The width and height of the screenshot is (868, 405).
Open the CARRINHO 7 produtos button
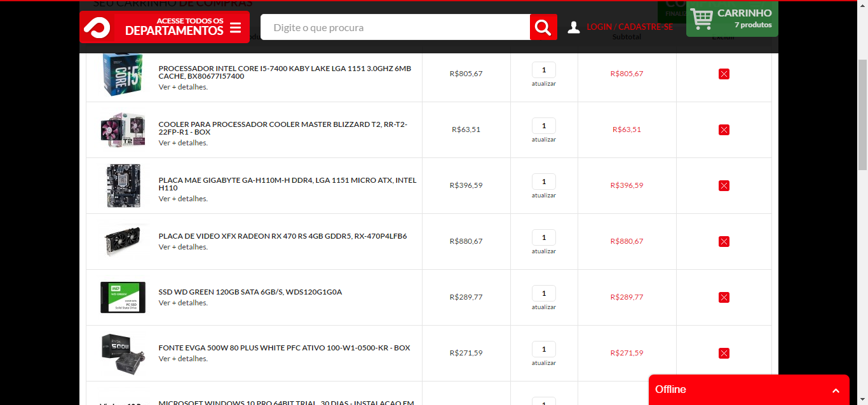coord(732,18)
